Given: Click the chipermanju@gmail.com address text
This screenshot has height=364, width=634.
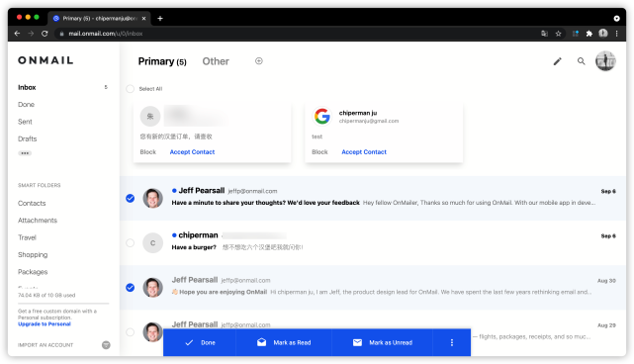Looking at the screenshot, I should coord(369,121).
